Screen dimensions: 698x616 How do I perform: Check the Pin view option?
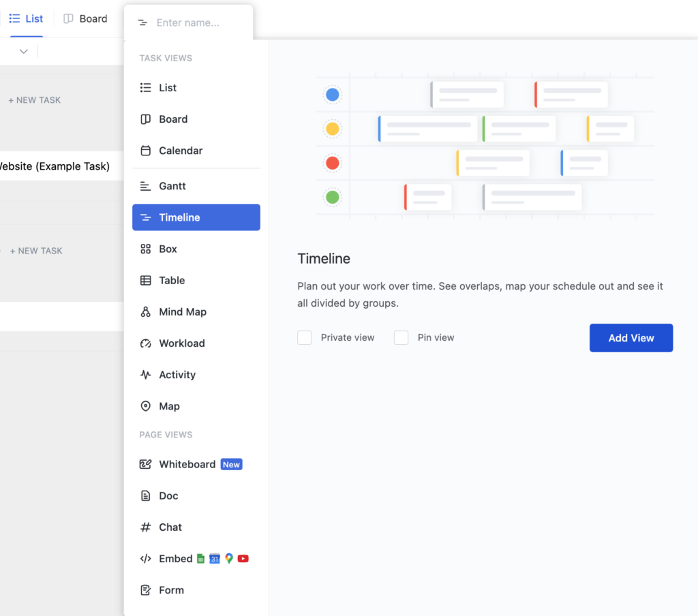coord(401,337)
